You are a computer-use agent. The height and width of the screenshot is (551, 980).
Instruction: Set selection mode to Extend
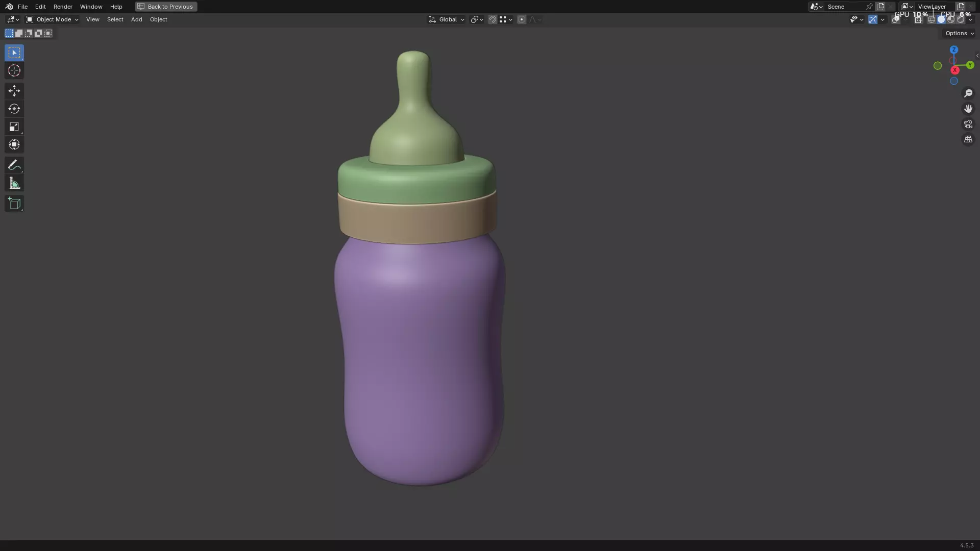click(19, 33)
